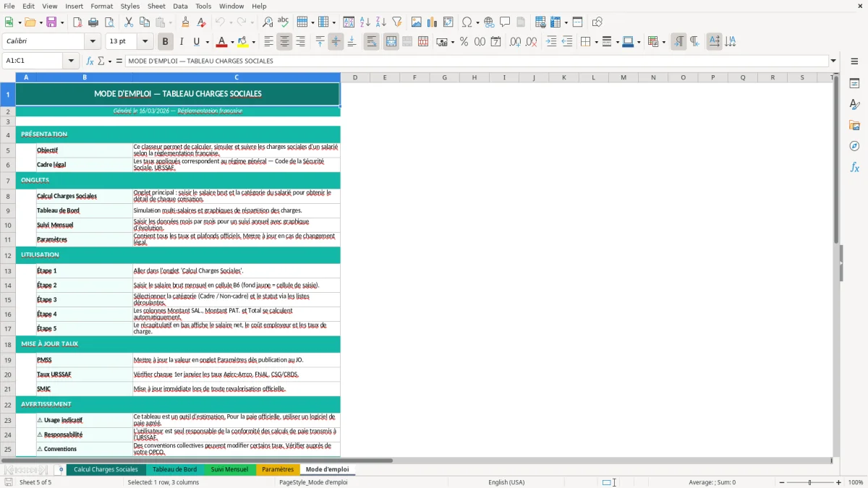
Task: Insert special character omega icon
Action: click(x=467, y=22)
